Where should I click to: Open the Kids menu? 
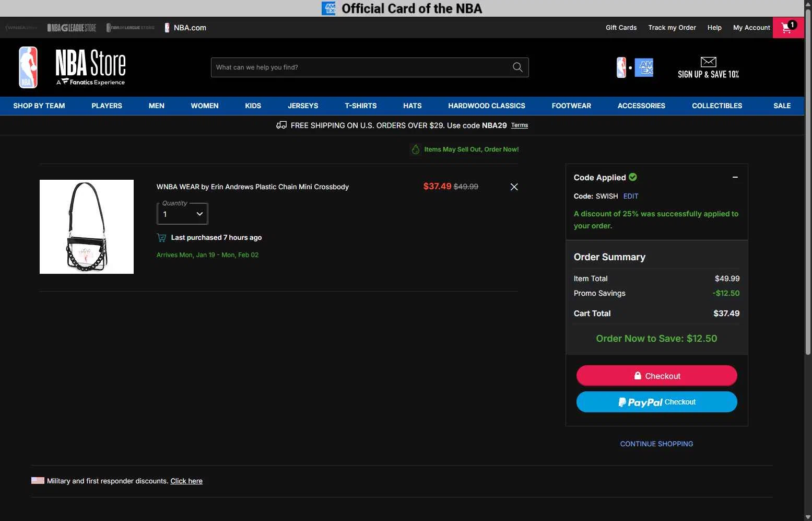[x=253, y=106]
